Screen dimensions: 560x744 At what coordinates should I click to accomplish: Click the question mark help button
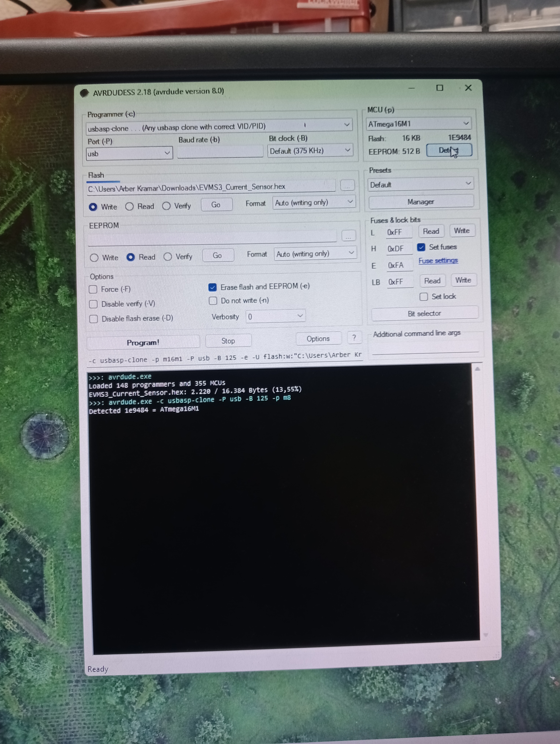pos(354,338)
